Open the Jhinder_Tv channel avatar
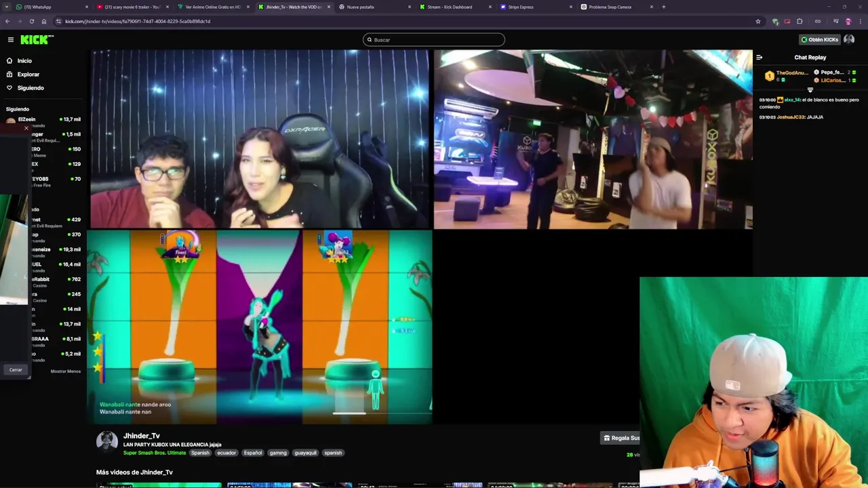 (107, 441)
